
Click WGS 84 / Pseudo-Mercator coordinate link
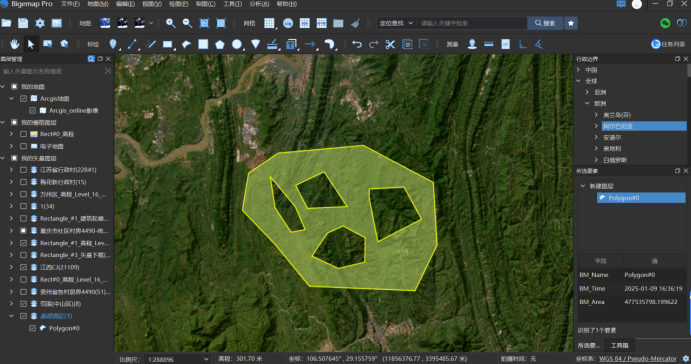tap(637, 359)
